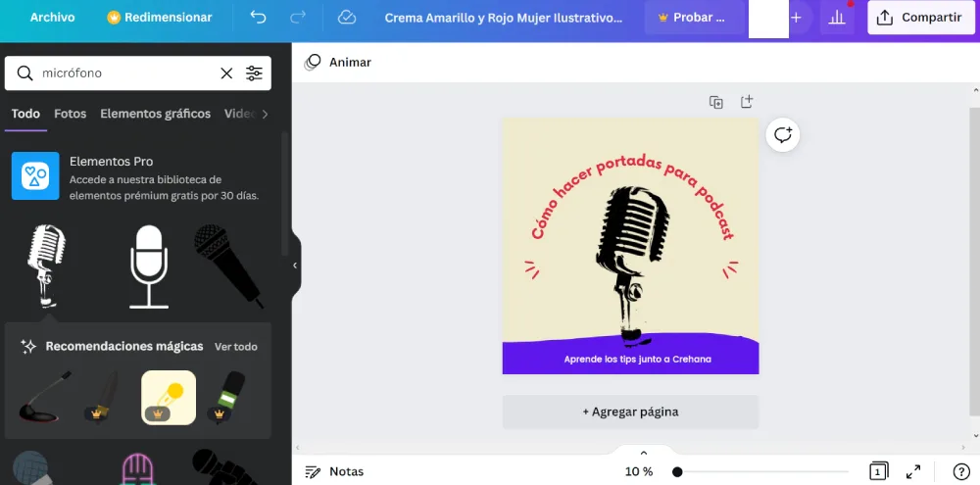Switch to the Fotos tab
980x485 pixels.
coord(70,114)
